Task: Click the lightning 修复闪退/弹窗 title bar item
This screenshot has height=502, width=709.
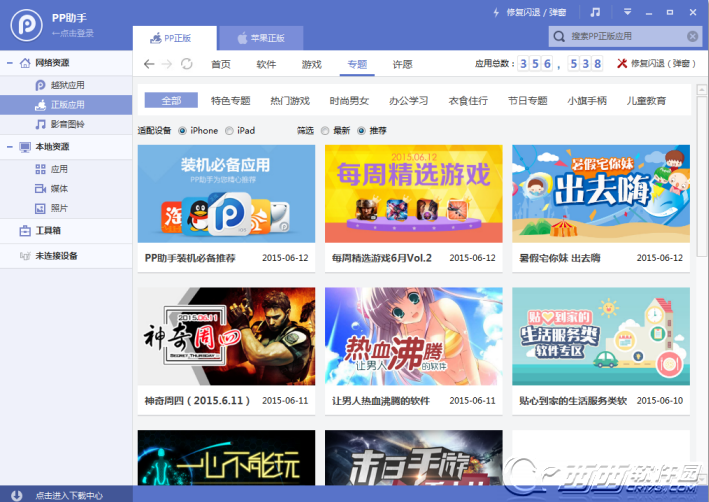Action: pyautogui.click(x=529, y=12)
